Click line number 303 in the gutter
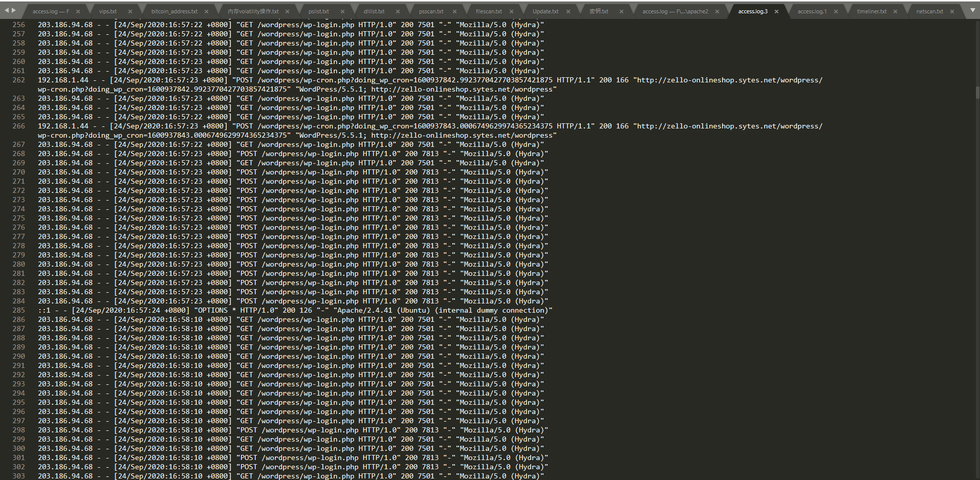The width and height of the screenshot is (980, 480). point(18,476)
